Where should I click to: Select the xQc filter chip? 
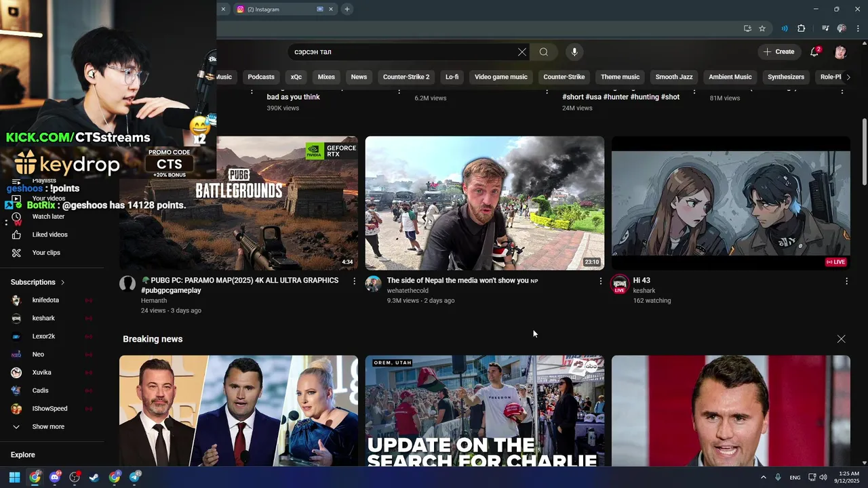point(296,77)
